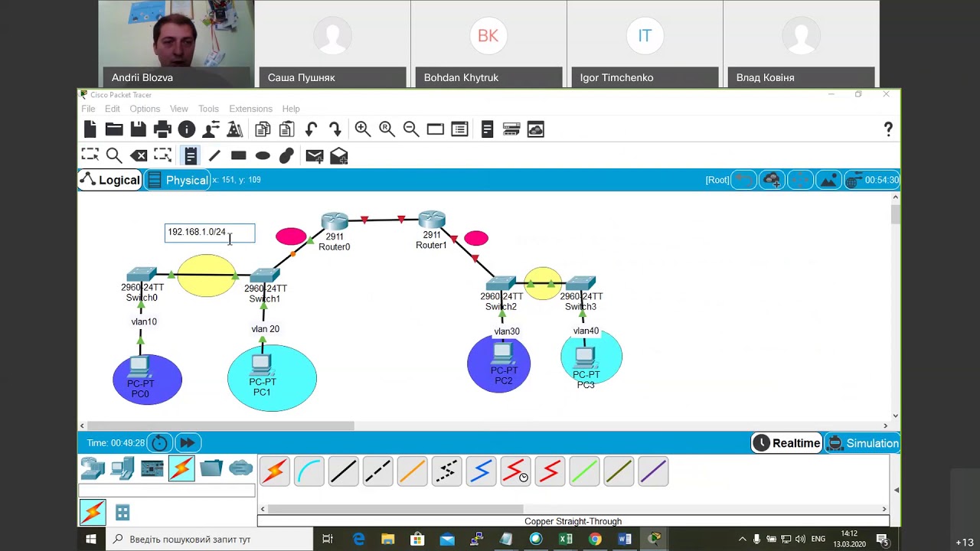Open the File menu
This screenshot has height=551, width=980.
[x=88, y=109]
